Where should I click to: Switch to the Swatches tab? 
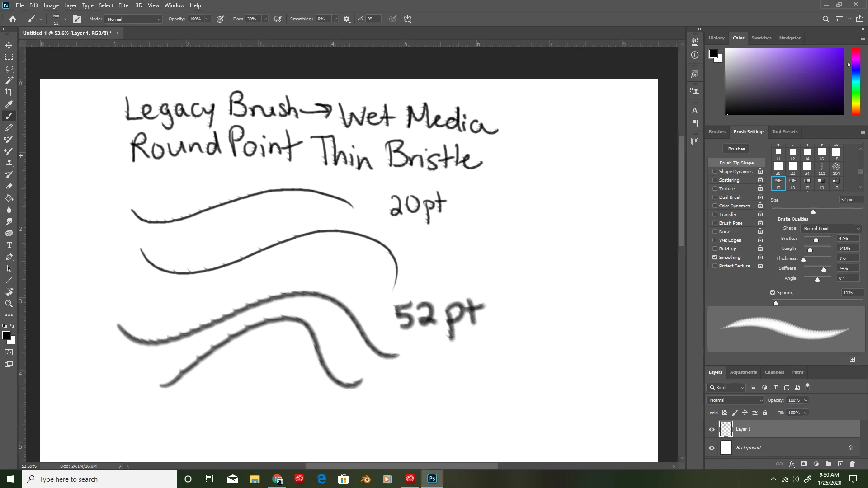click(x=761, y=38)
